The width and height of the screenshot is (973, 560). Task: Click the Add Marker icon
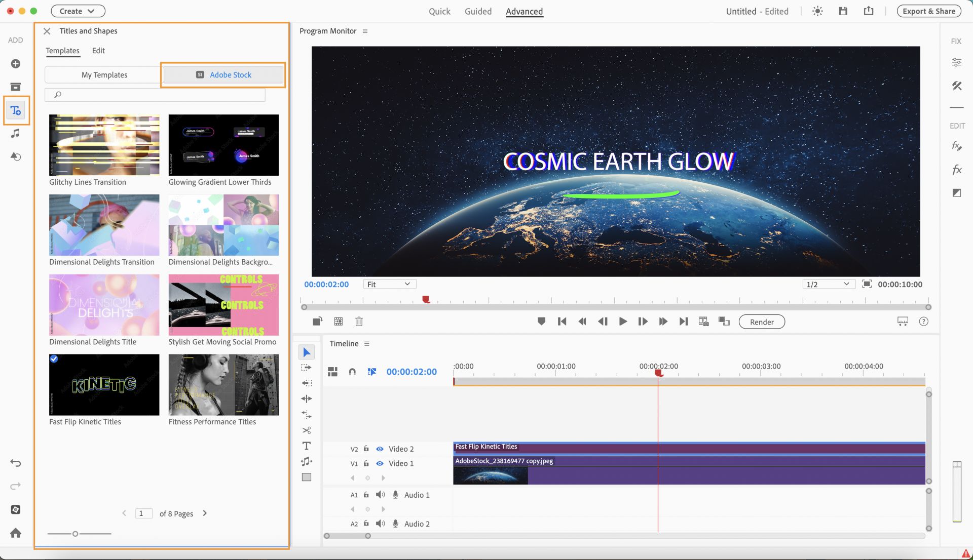(541, 322)
